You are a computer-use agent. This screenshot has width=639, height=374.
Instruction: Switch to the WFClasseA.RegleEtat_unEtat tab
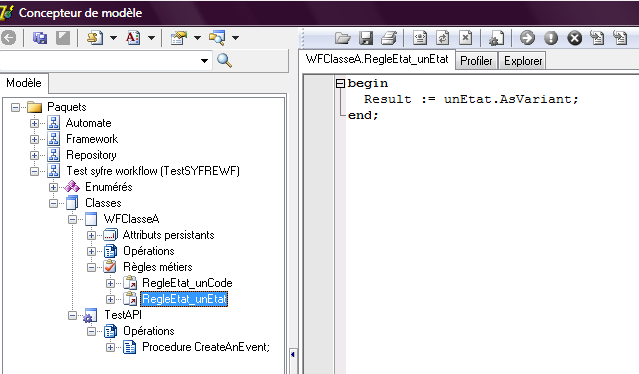(377, 59)
